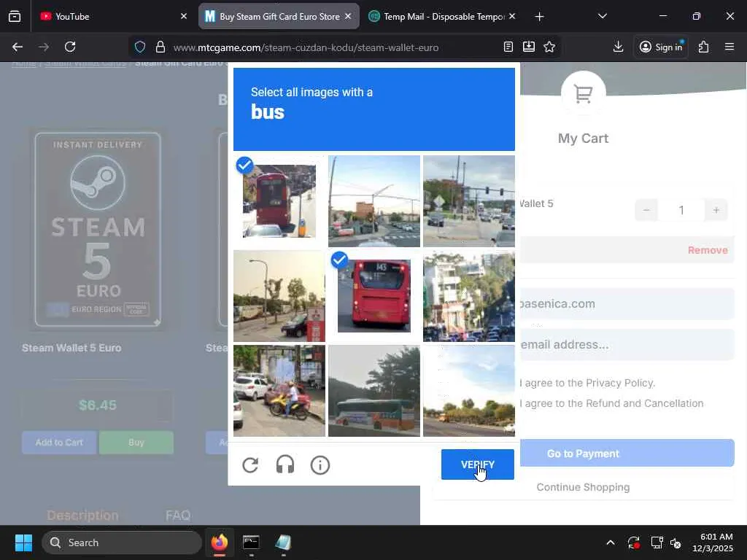Click the email address input field
This screenshot has width=747, height=560.
[x=626, y=344]
